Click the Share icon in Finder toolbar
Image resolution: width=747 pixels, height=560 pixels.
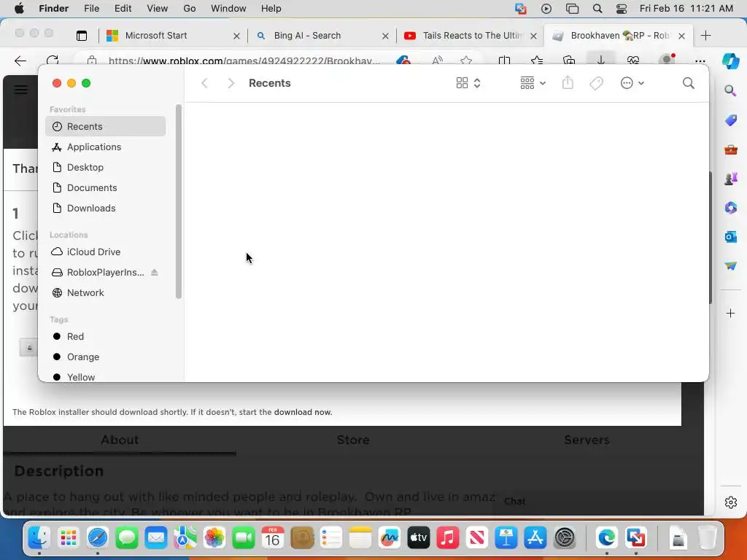click(x=568, y=83)
